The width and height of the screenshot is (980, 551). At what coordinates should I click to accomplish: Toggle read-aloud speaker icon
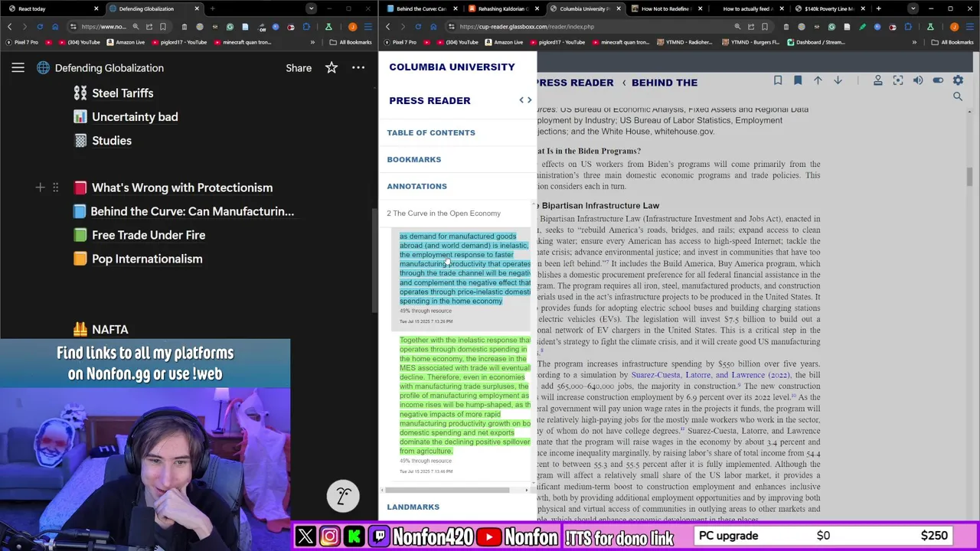[x=918, y=80]
